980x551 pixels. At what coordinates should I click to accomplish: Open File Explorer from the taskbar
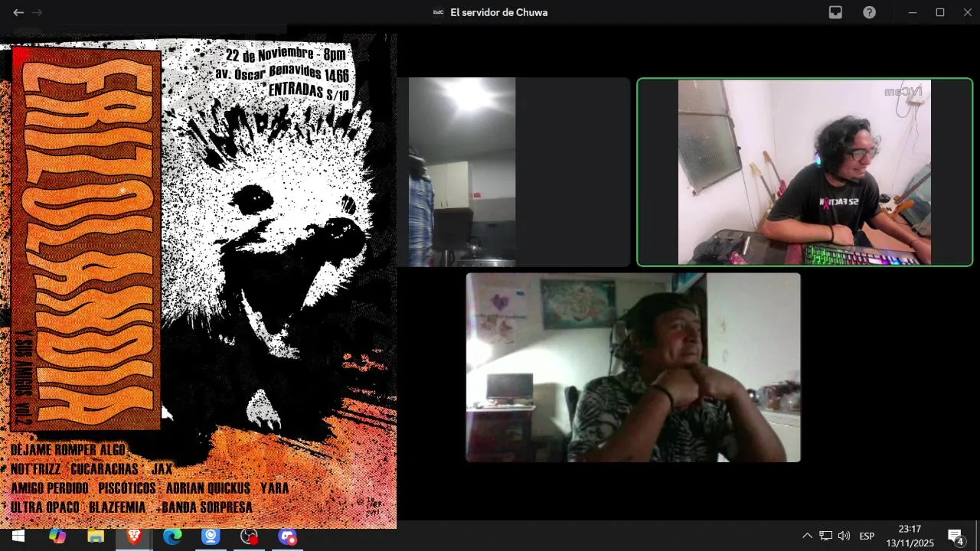click(96, 536)
